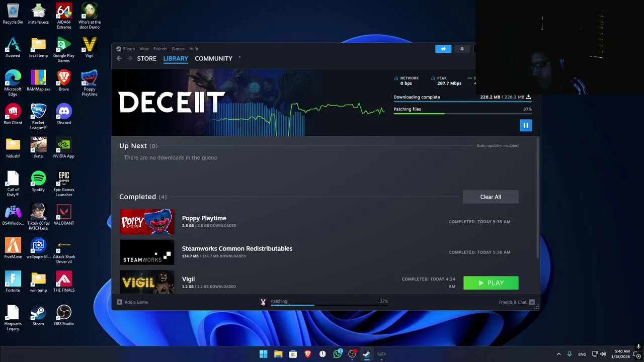Image resolution: width=644 pixels, height=362 pixels.
Task: Open Steam notifications bell
Action: 462,49
